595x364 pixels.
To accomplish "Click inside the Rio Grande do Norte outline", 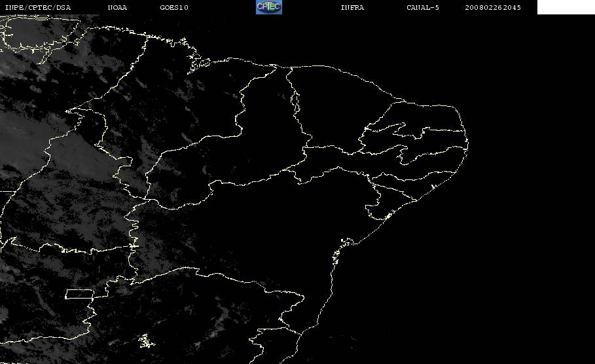I will point(425,116).
